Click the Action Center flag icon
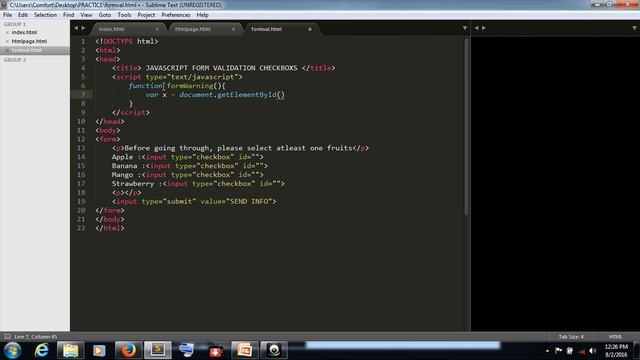The width and height of the screenshot is (640, 360). coord(559,351)
